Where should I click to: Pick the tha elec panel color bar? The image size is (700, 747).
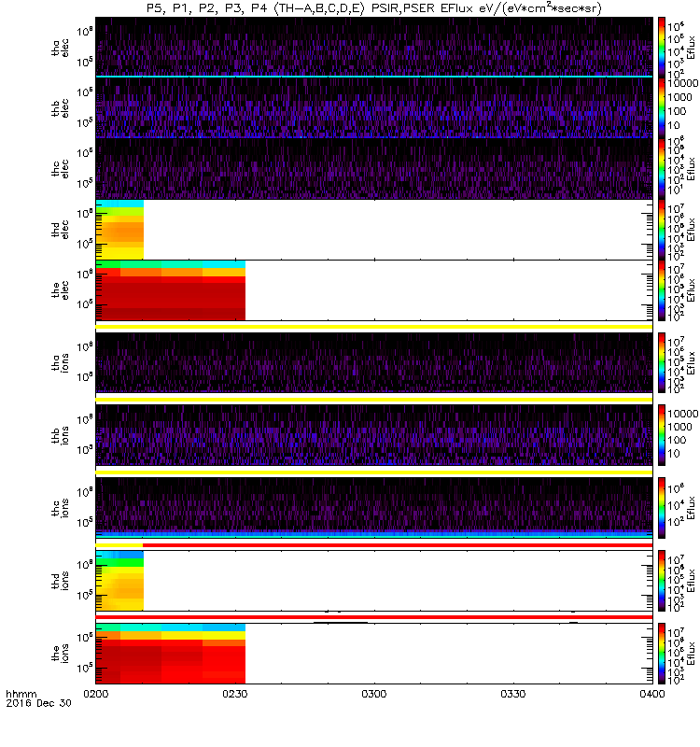[x=662, y=48]
